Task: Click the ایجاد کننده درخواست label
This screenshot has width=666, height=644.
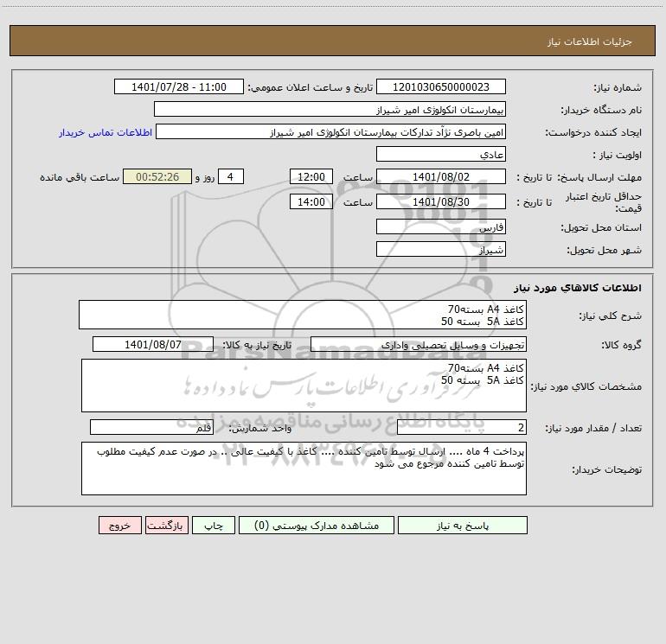Action: point(593,132)
